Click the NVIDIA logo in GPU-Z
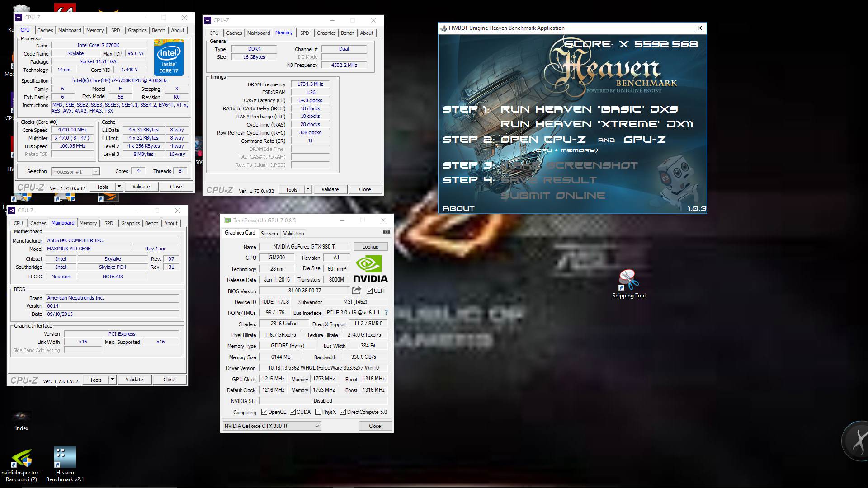This screenshot has width=868, height=488. point(370,269)
